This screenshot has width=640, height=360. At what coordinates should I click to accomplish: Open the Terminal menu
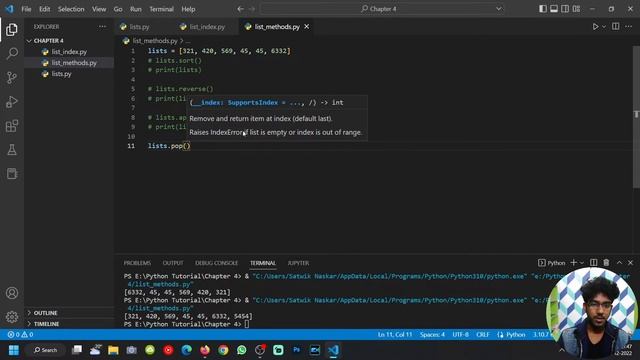coord(161,9)
